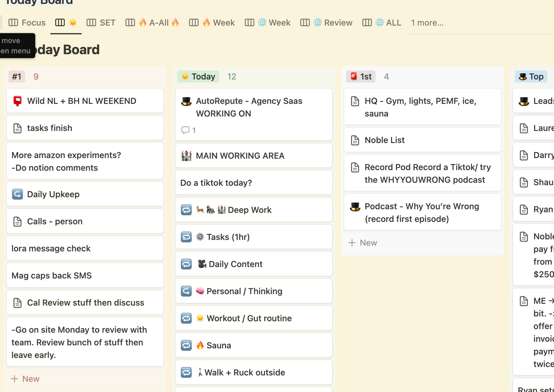554x392 pixels.
Task: Click the top hat icon on Leads card
Action: [x=524, y=101]
